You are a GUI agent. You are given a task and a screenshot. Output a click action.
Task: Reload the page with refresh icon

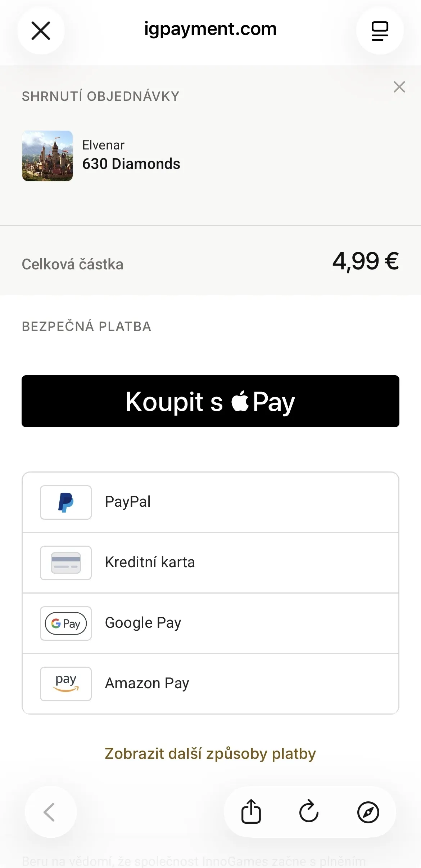click(x=309, y=812)
